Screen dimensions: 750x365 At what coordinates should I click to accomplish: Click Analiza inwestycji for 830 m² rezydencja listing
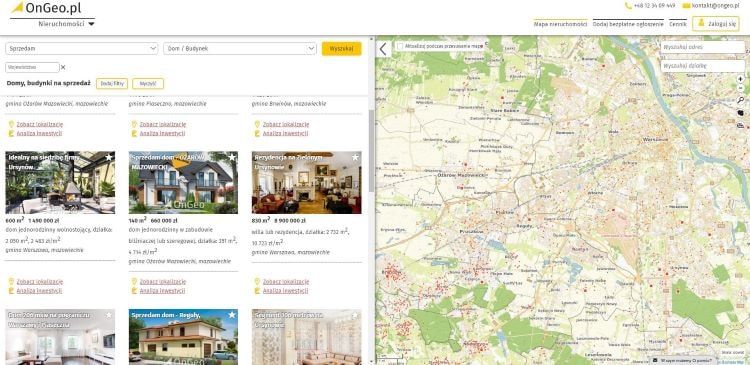coord(286,291)
